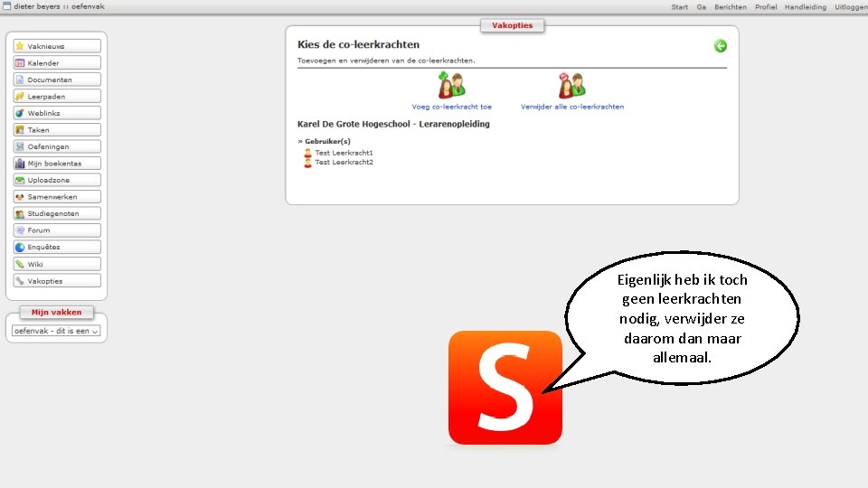The height and width of the screenshot is (488, 868).
Task: Click the Leerpaden icon
Action: pyautogui.click(x=20, y=97)
